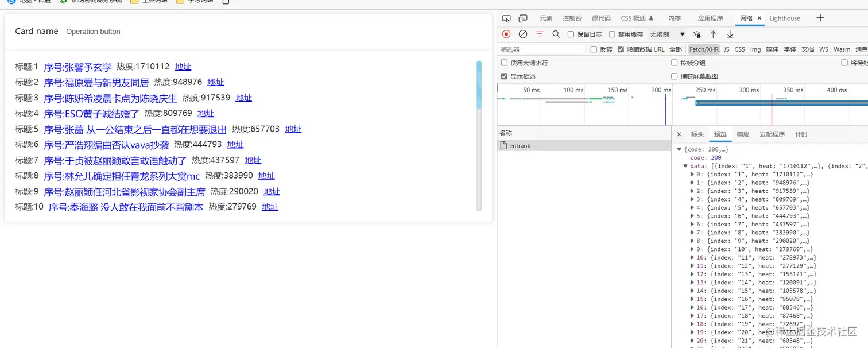Viewport: 868px width, 348px height.
Task: Filter requests by Img type
Action: click(755, 49)
